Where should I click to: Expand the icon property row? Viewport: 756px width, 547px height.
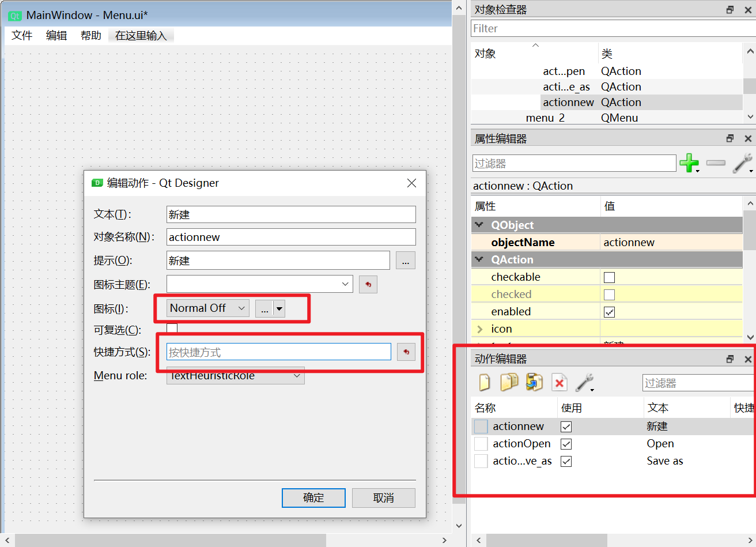[480, 329]
